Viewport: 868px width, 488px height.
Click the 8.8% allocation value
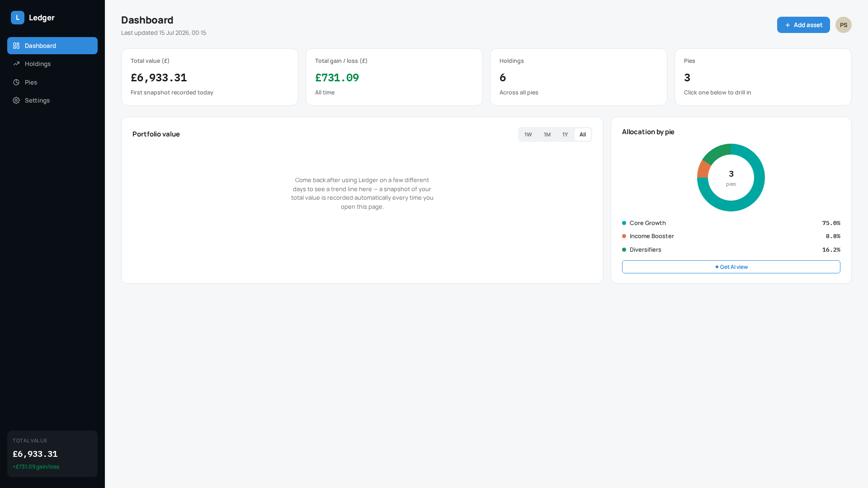pyautogui.click(x=833, y=236)
